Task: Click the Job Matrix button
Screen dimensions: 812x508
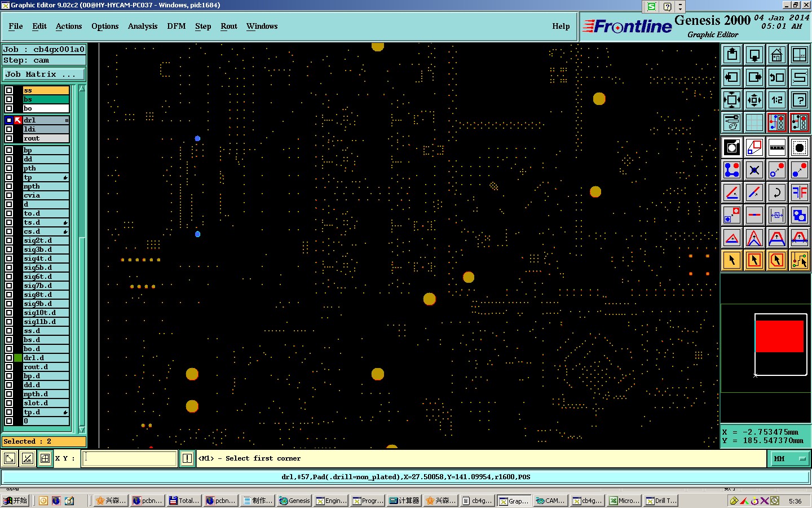Action: [43, 75]
